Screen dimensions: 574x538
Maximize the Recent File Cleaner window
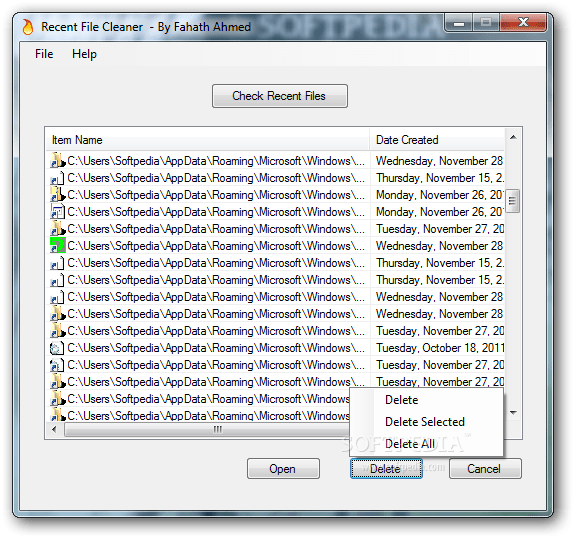(486, 23)
